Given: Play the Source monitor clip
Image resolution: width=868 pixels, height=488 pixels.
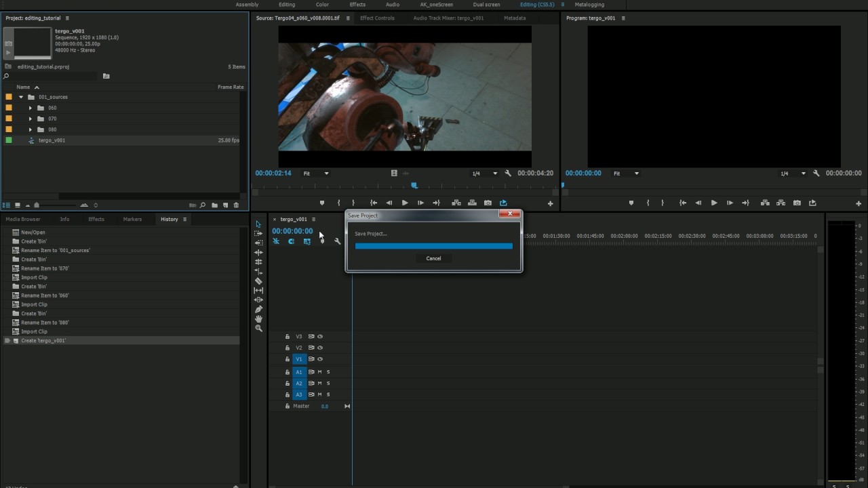Looking at the screenshot, I should [405, 203].
